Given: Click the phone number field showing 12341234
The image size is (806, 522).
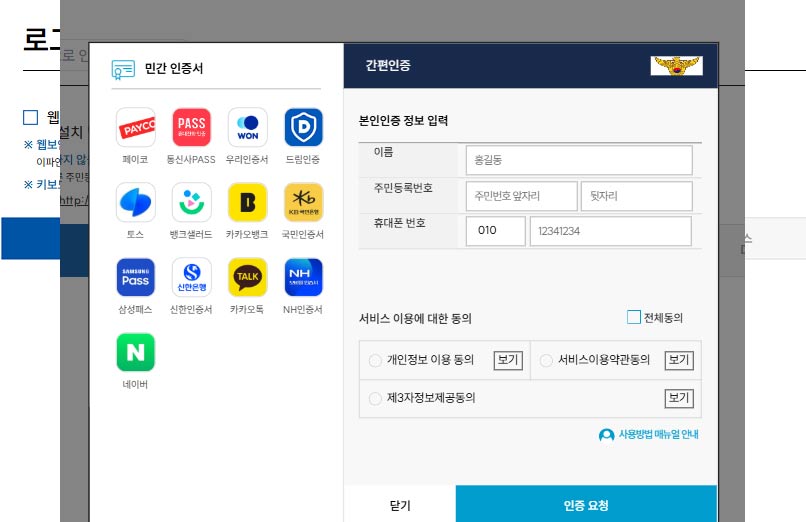Looking at the screenshot, I should tap(611, 231).
